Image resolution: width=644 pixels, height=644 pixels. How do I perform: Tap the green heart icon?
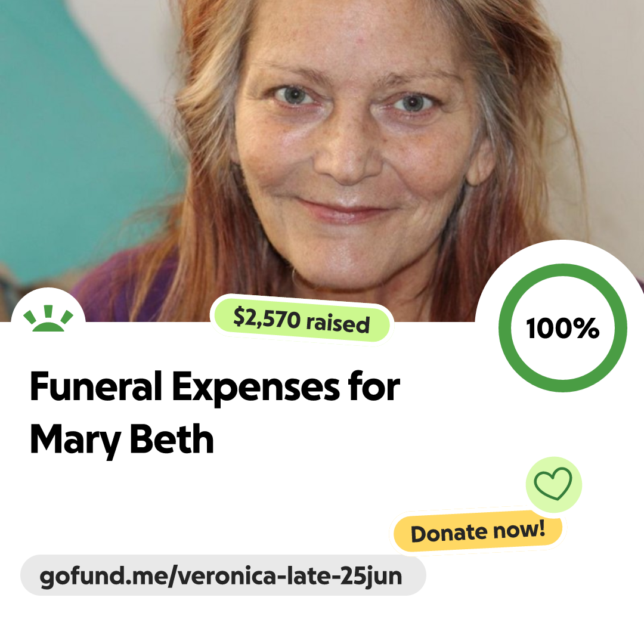(x=553, y=484)
